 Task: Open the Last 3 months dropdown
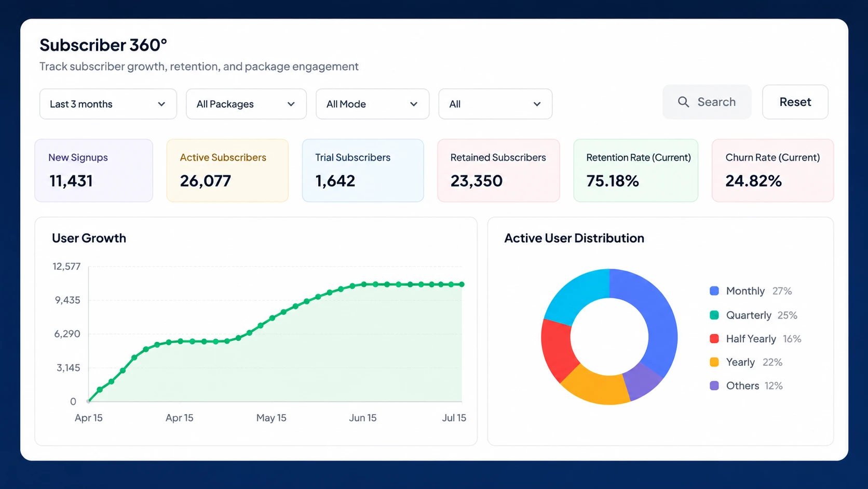[x=108, y=104]
